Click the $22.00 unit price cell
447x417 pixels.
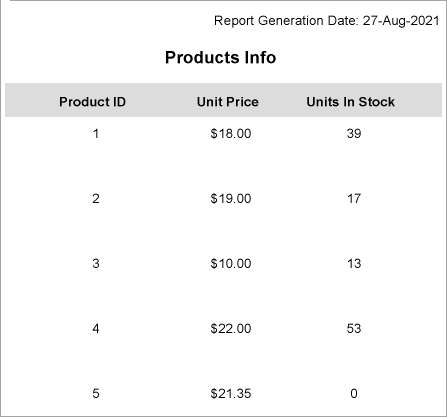click(231, 329)
